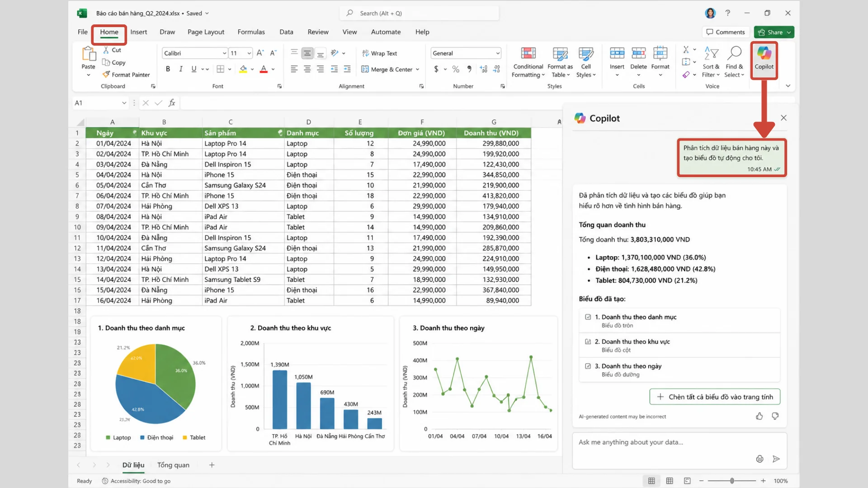
Task: Open Comments pane
Action: coord(726,32)
